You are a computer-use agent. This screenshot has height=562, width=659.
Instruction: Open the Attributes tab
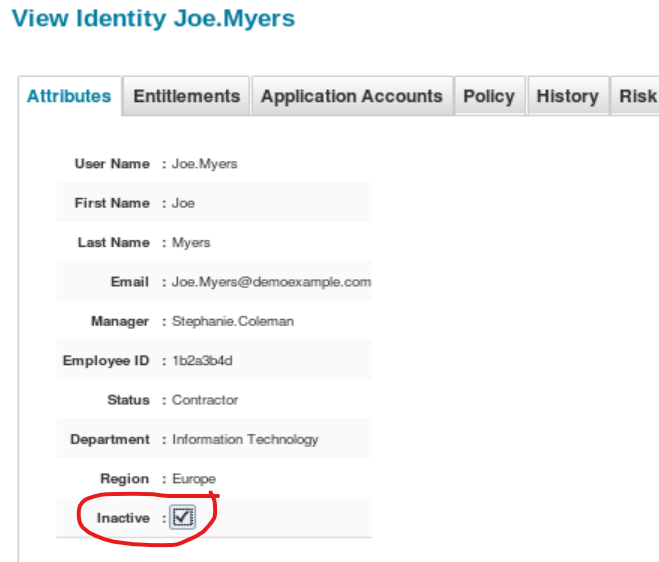(69, 97)
